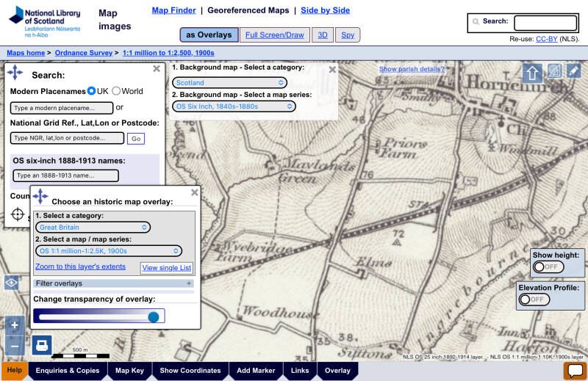
Task: Click the overlay transparency slider
Action: tap(98, 316)
